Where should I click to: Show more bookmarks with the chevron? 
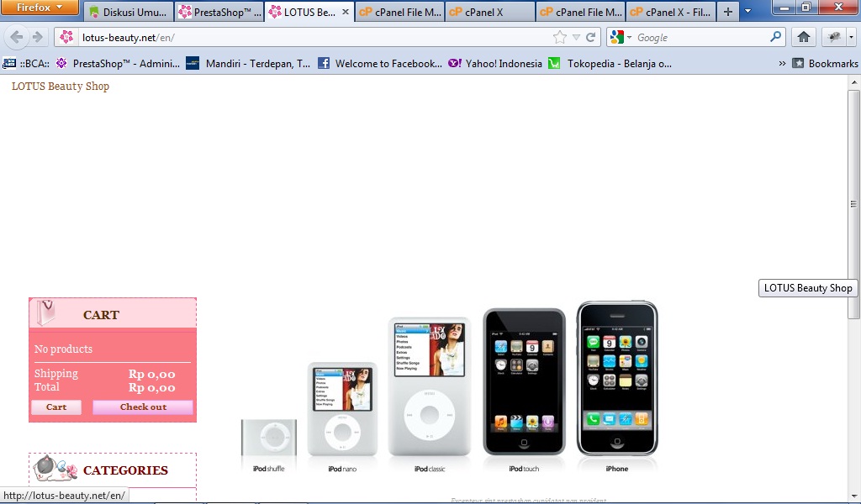pos(782,63)
